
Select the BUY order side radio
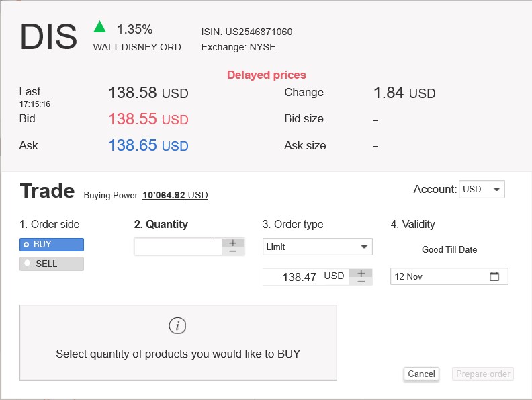click(x=52, y=245)
